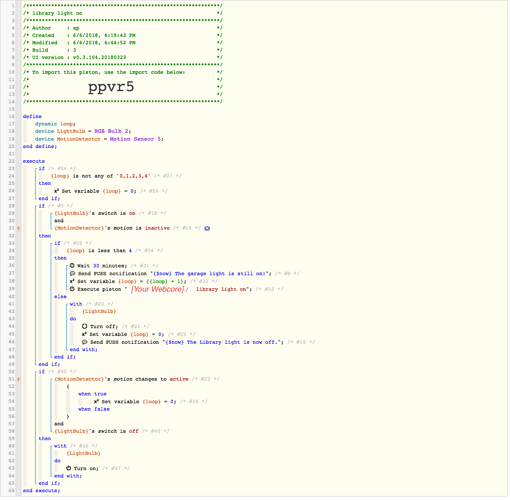Screen dimensions: 511x500
Task: Click 'The Library light is now off.' notification
Action: pos(183,343)
